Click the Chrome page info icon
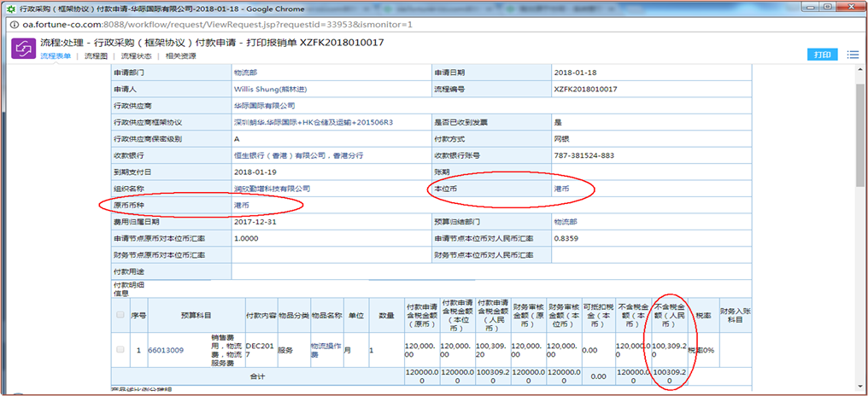This screenshot has width=868, height=396. [x=14, y=25]
